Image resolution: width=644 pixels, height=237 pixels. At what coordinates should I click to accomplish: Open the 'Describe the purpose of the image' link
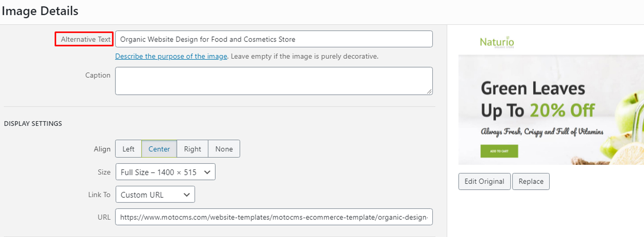tap(171, 57)
